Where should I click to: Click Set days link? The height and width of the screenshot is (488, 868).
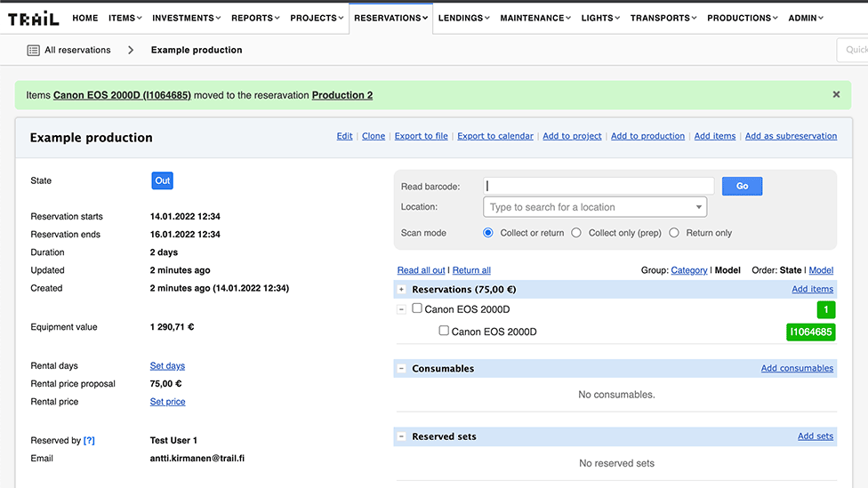[167, 365]
